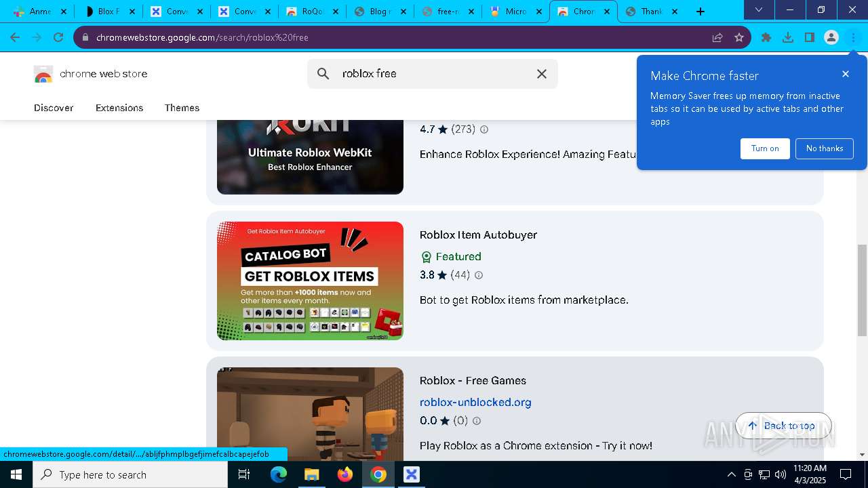Open Chrome three-dot menu
This screenshot has width=868, height=488.
tap(853, 37)
